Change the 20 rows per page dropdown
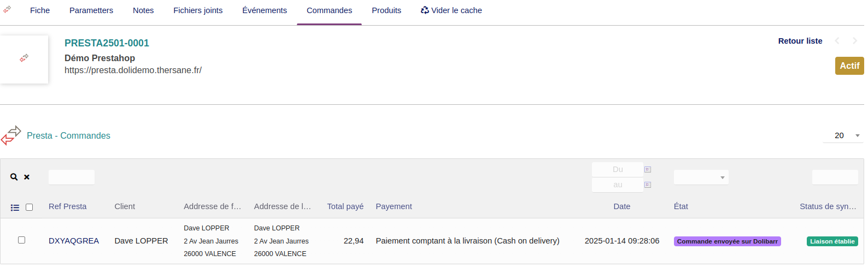 tap(842, 135)
